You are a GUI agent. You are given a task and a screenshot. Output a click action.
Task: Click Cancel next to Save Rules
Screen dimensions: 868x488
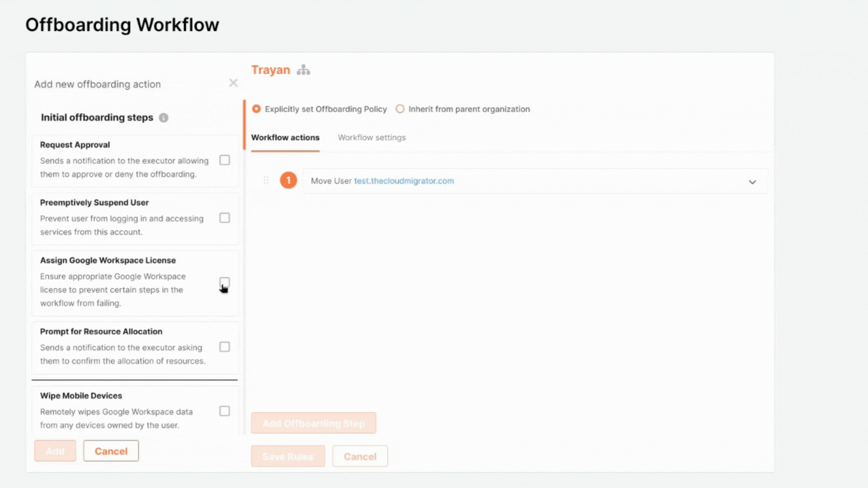click(x=360, y=456)
